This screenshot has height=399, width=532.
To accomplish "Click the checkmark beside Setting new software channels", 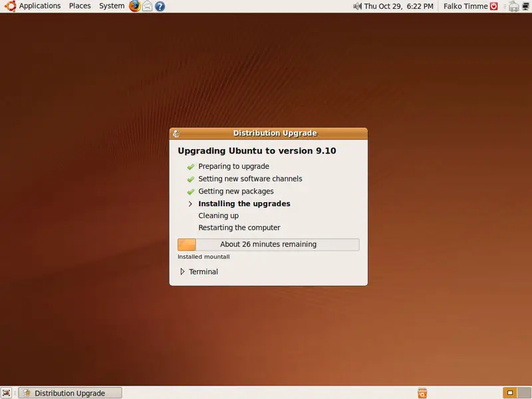I will pyautogui.click(x=191, y=179).
